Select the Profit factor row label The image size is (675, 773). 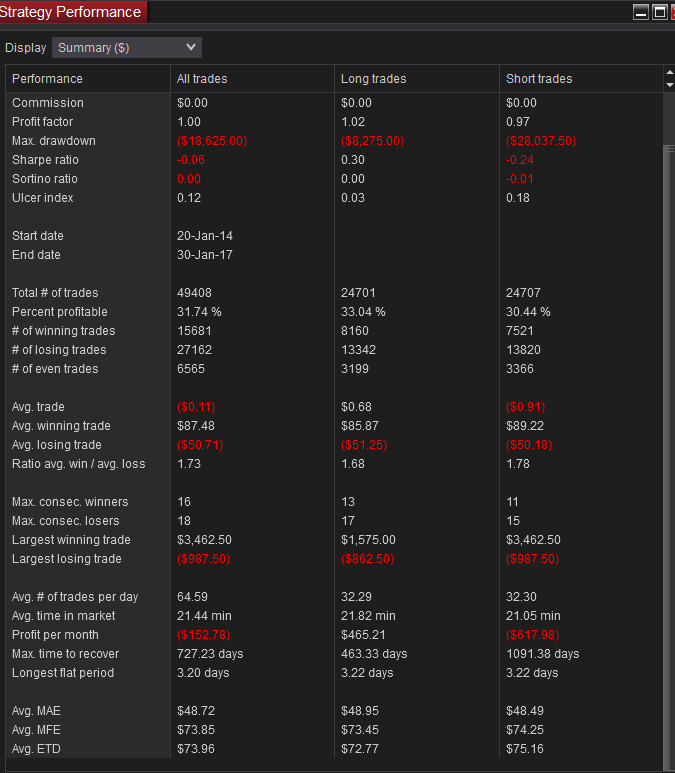[x=42, y=122]
